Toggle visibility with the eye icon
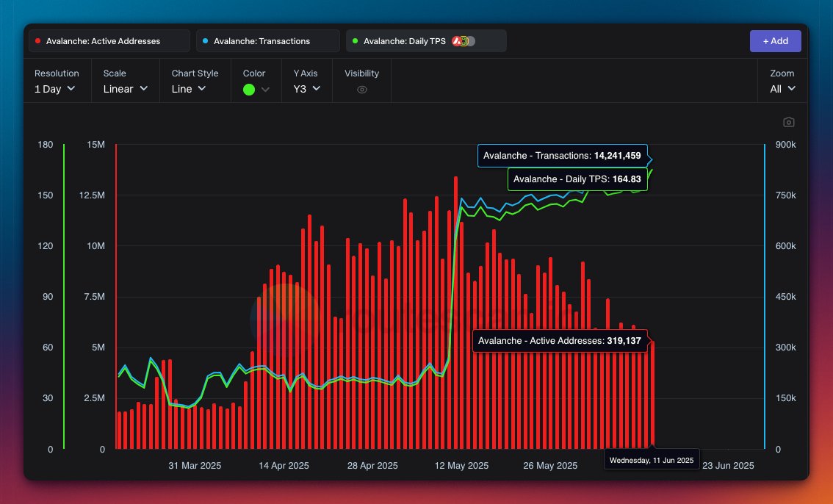Viewport: 833px width, 504px height. point(362,90)
